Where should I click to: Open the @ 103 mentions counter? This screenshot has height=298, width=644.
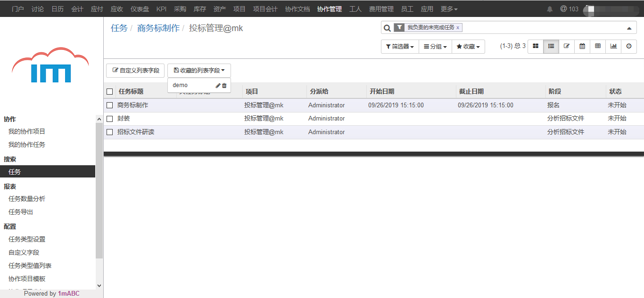569,9
